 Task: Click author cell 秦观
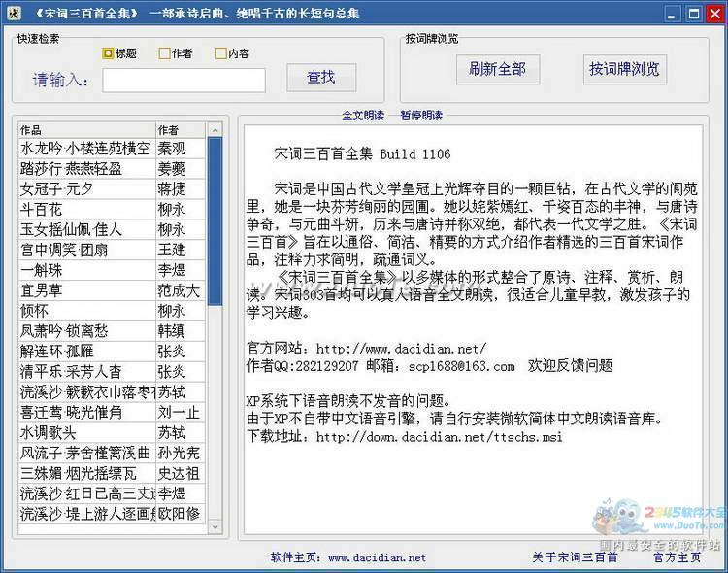pos(181,149)
